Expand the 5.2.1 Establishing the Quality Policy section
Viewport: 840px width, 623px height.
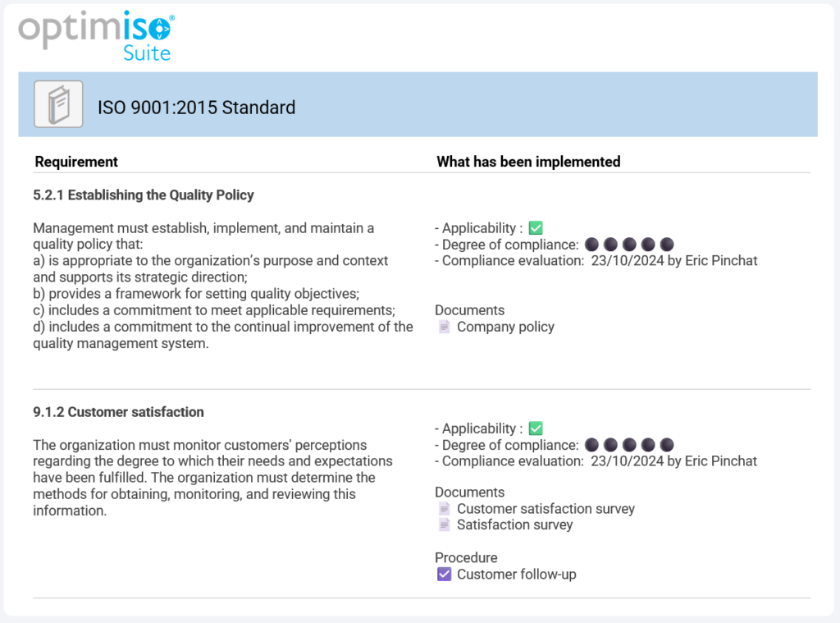144,195
